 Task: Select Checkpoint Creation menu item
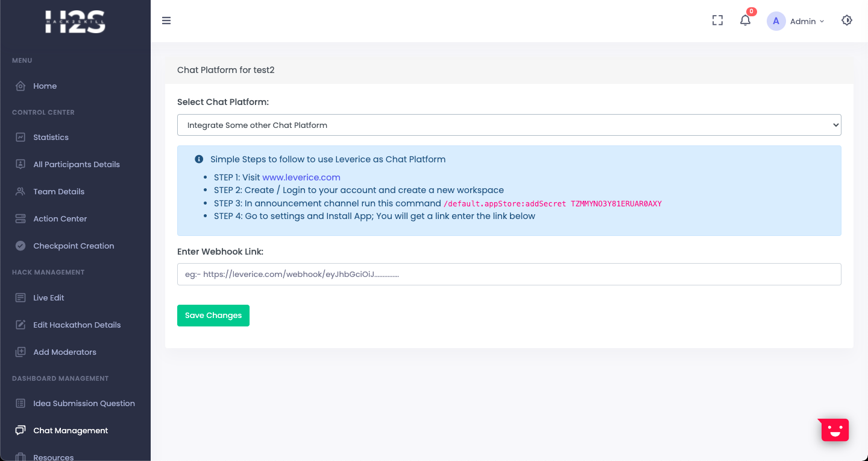(x=74, y=246)
